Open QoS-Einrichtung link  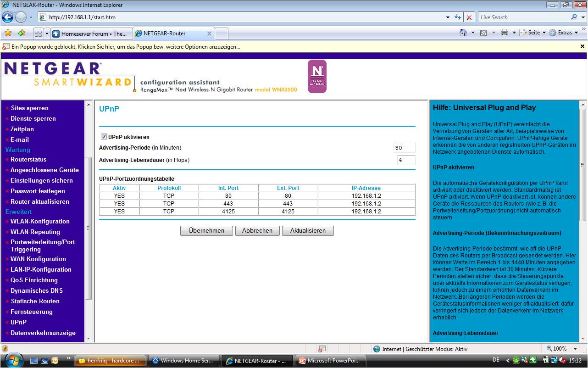click(34, 280)
